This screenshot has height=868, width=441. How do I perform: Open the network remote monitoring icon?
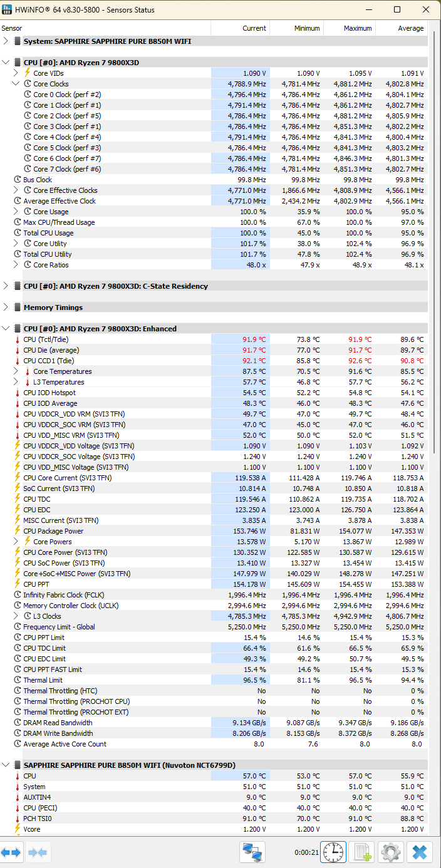click(x=252, y=852)
